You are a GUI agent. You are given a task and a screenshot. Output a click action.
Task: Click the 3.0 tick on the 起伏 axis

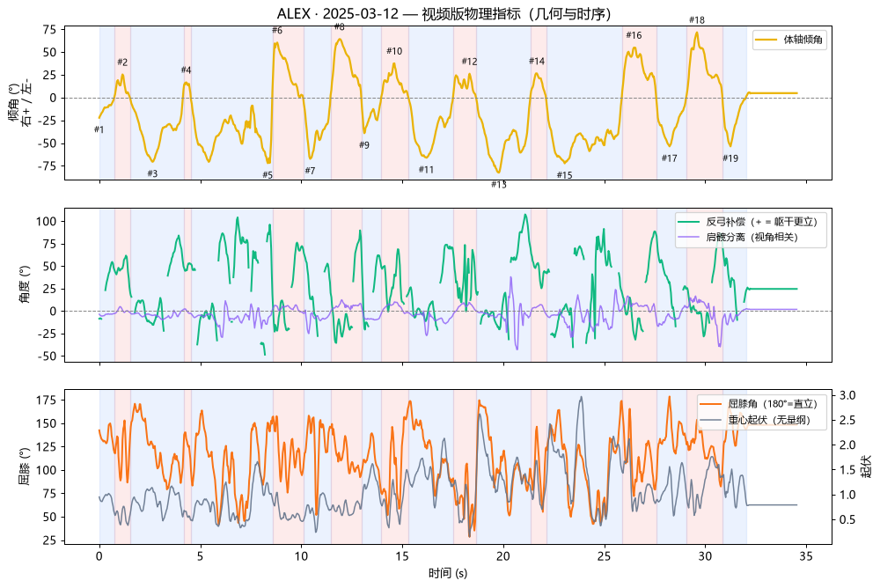(847, 395)
